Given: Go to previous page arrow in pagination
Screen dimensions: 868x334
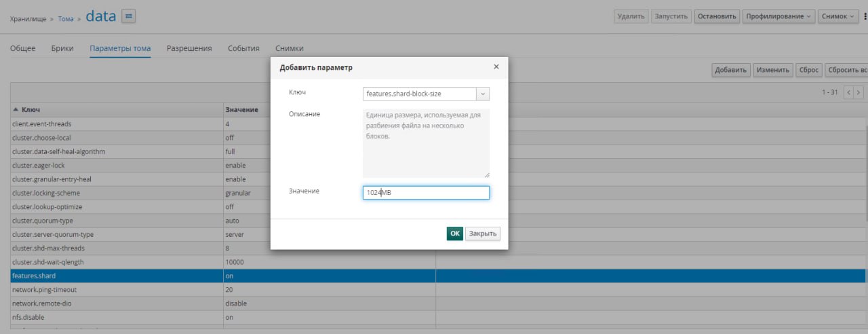Looking at the screenshot, I should (848, 92).
